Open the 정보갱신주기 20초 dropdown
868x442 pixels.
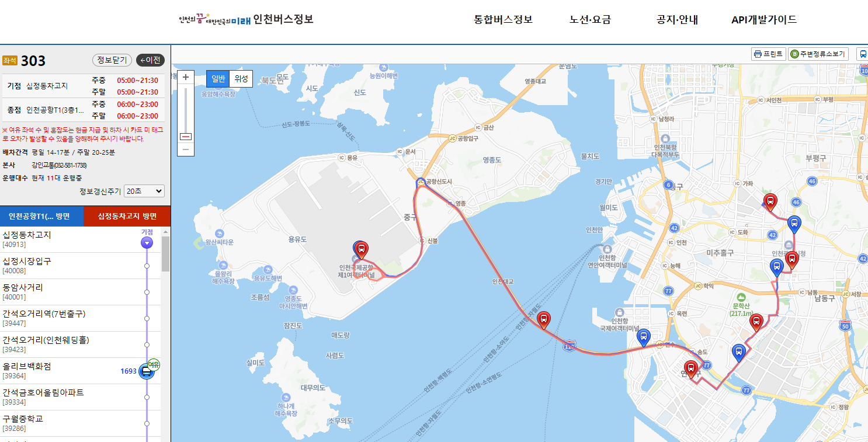coord(144,191)
